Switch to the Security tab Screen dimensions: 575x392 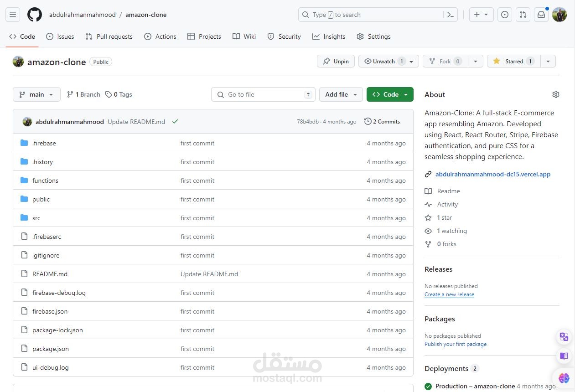[284, 36]
